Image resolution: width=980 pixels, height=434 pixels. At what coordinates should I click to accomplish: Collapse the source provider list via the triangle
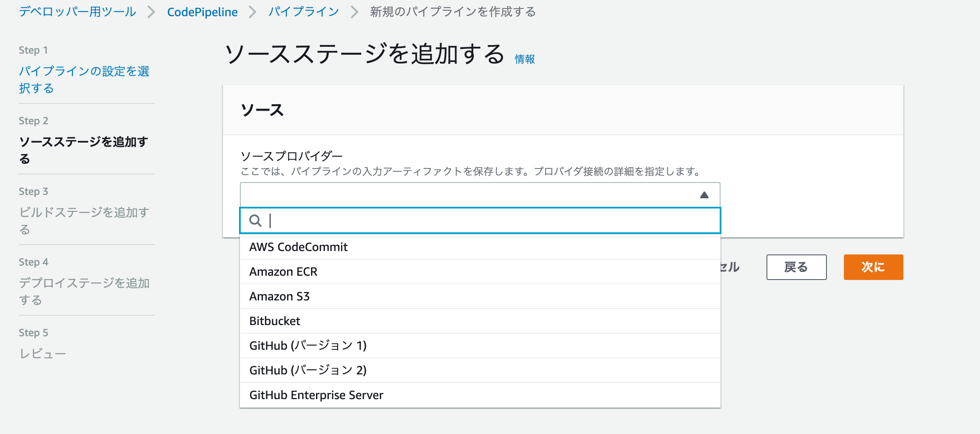coord(704,195)
